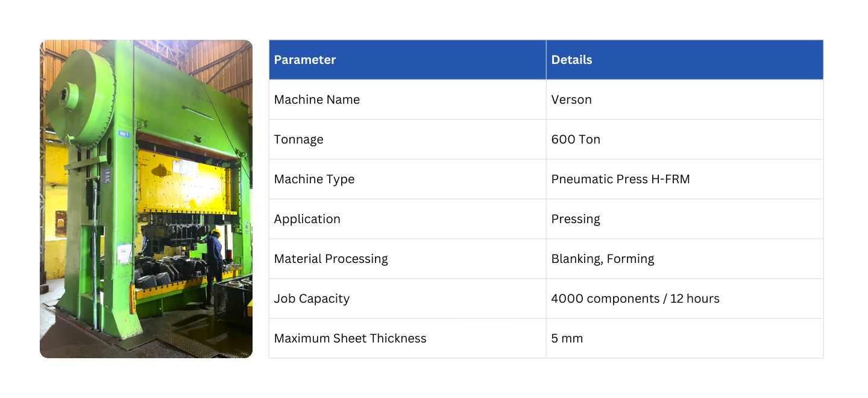Click the large green flywheel in the photo
This screenshot has height=398, width=868.
81,96
